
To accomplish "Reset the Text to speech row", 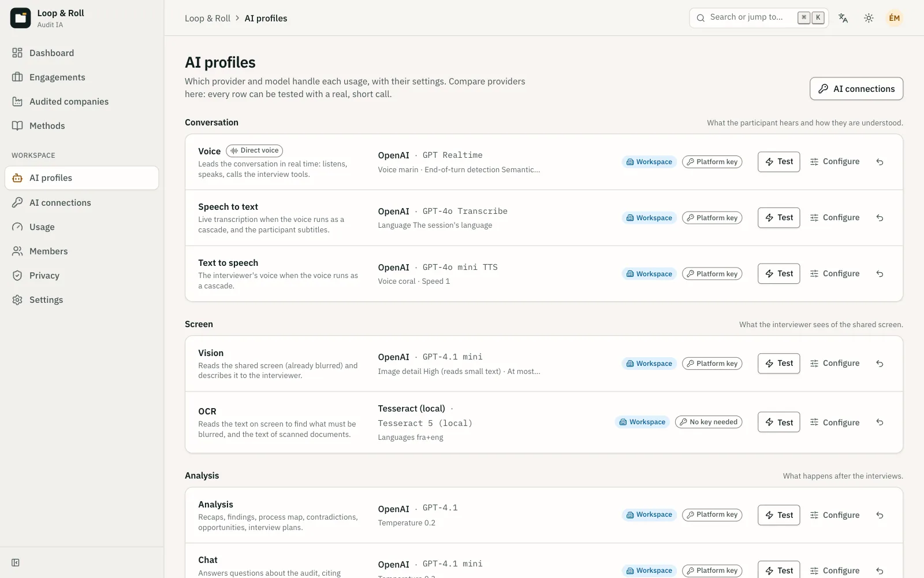I will click(880, 274).
